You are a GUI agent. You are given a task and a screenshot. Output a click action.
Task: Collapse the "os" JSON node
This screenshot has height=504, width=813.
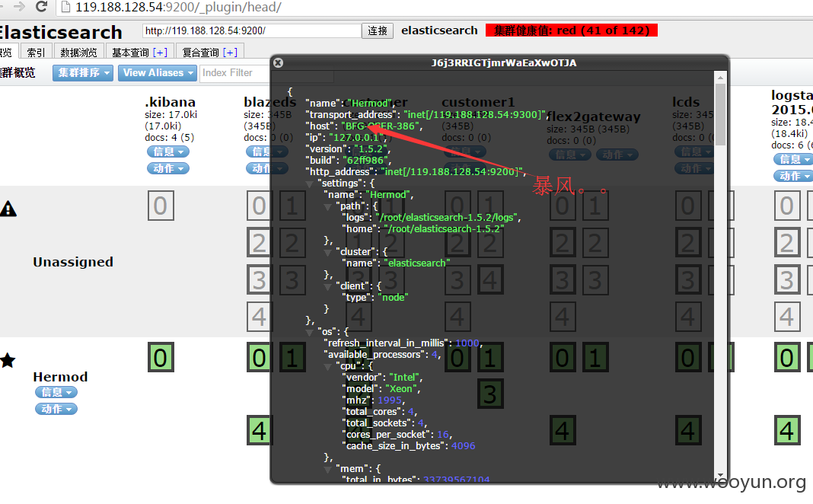[x=310, y=333]
